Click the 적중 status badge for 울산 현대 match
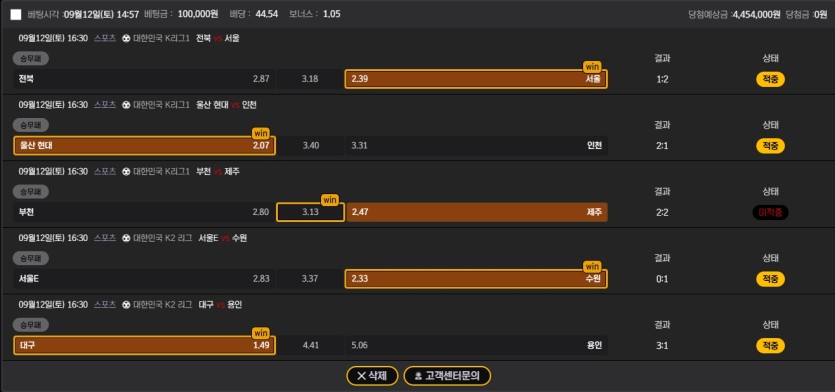The width and height of the screenshot is (835, 392). point(770,146)
